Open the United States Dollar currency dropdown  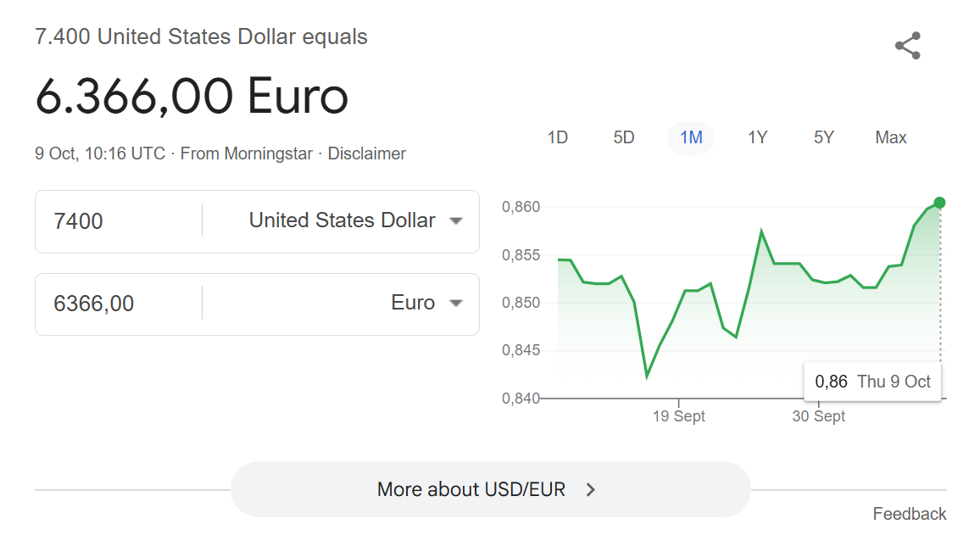[x=355, y=220]
